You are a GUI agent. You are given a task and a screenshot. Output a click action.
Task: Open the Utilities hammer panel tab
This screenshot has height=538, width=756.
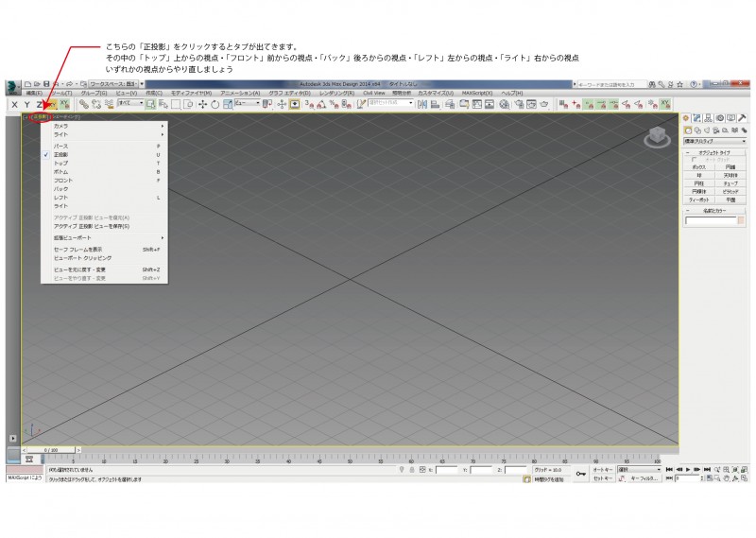pos(741,117)
